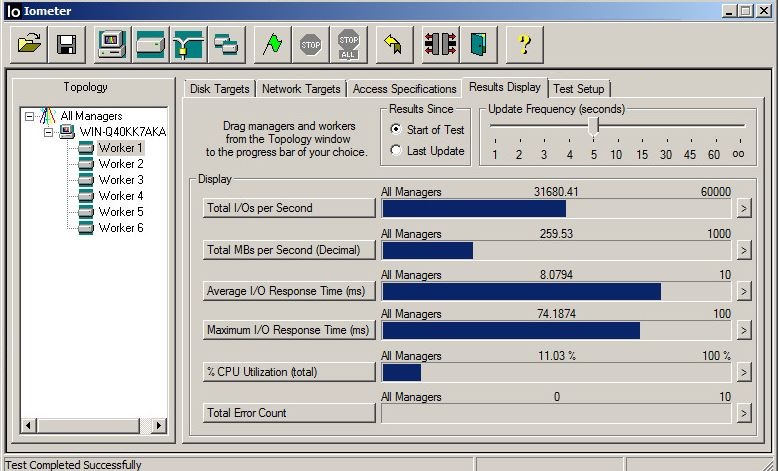Viewport: 780px width, 471px height.
Task: Open details arrow for Maximum I/O Response Time
Action: pos(744,330)
